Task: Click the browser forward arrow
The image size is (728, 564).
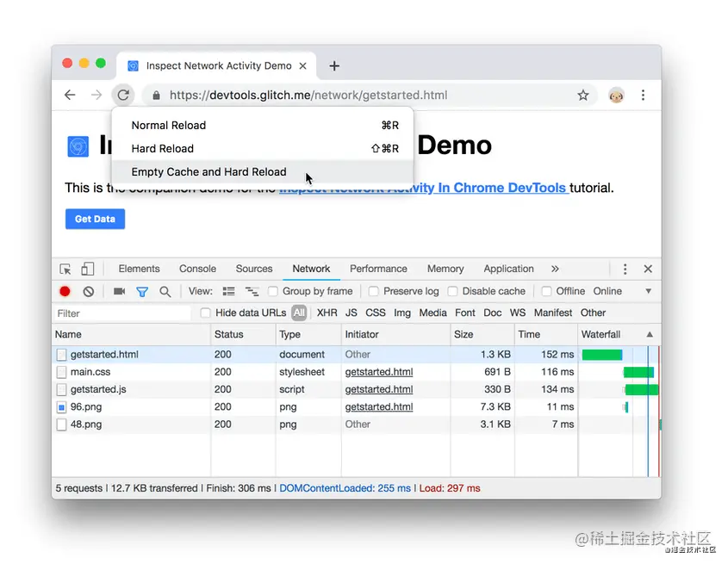Action: pos(96,96)
